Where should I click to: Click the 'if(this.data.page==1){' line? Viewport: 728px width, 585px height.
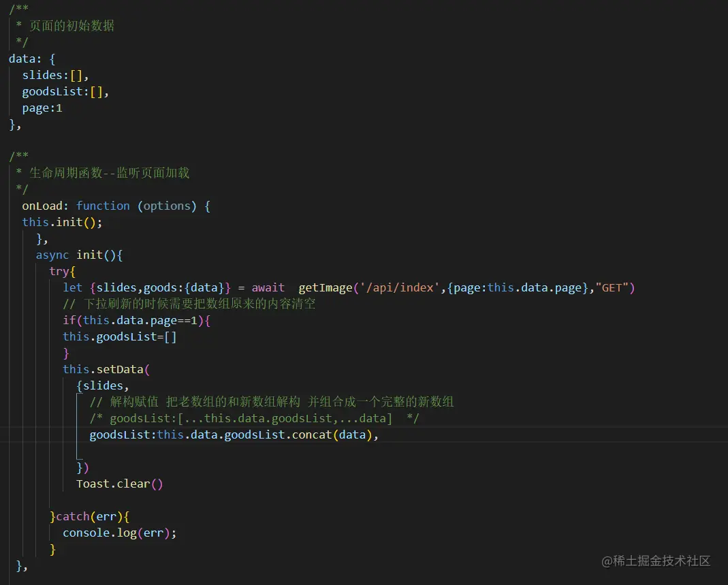click(136, 320)
